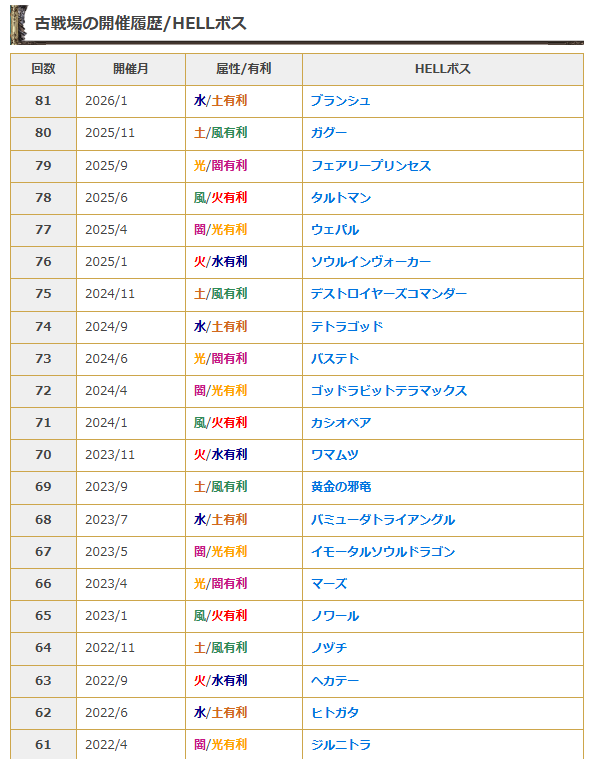The width and height of the screenshot is (600, 759).
Task: Select the ウェパル link
Action: pos(334,230)
